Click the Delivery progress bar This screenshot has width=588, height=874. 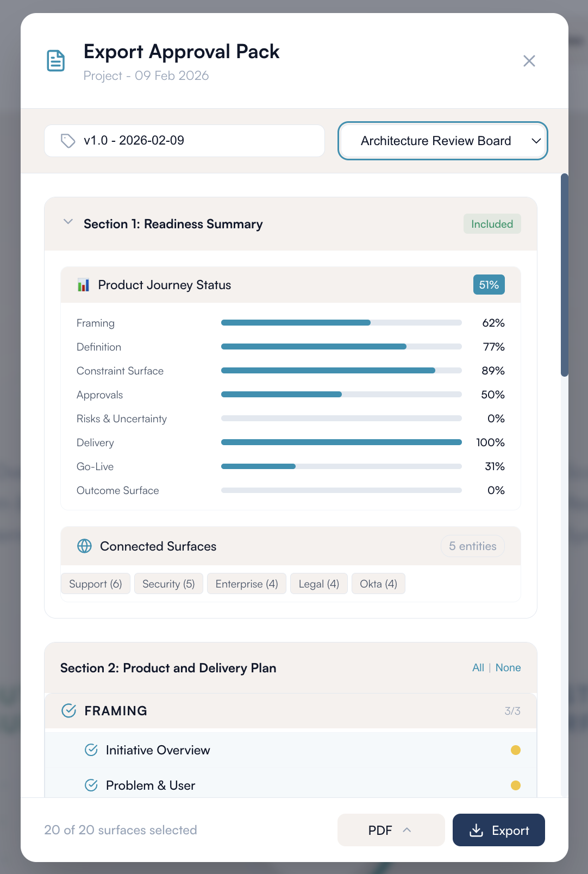pyautogui.click(x=341, y=442)
